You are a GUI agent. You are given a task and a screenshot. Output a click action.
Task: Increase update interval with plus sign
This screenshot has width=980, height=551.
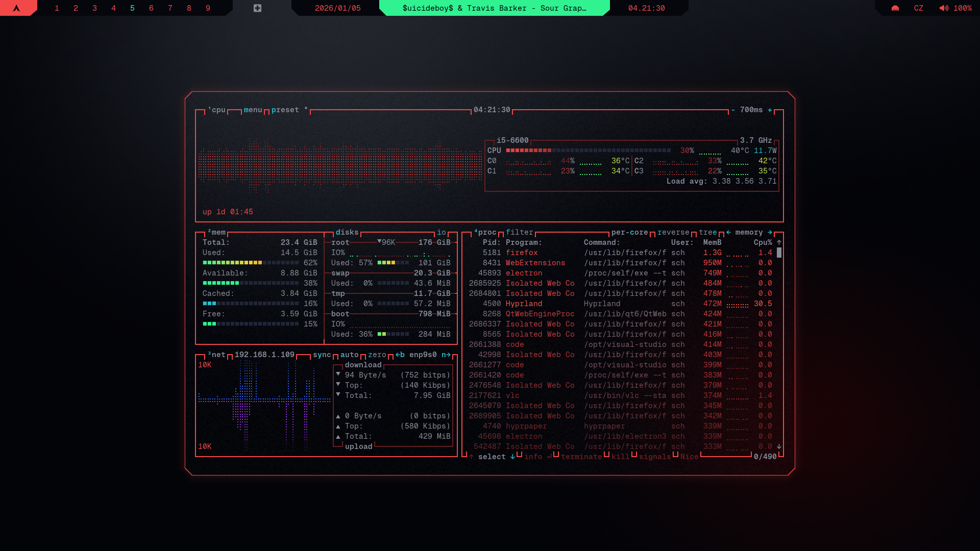click(x=770, y=110)
